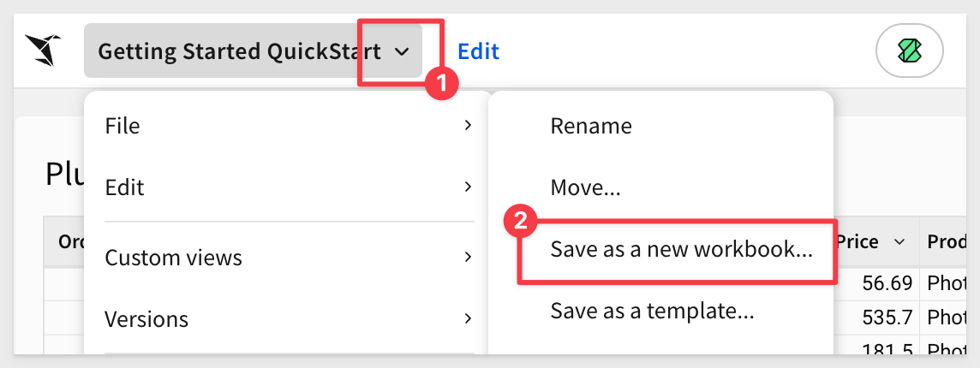
Task: Click the green account avatar icon
Action: [x=910, y=50]
